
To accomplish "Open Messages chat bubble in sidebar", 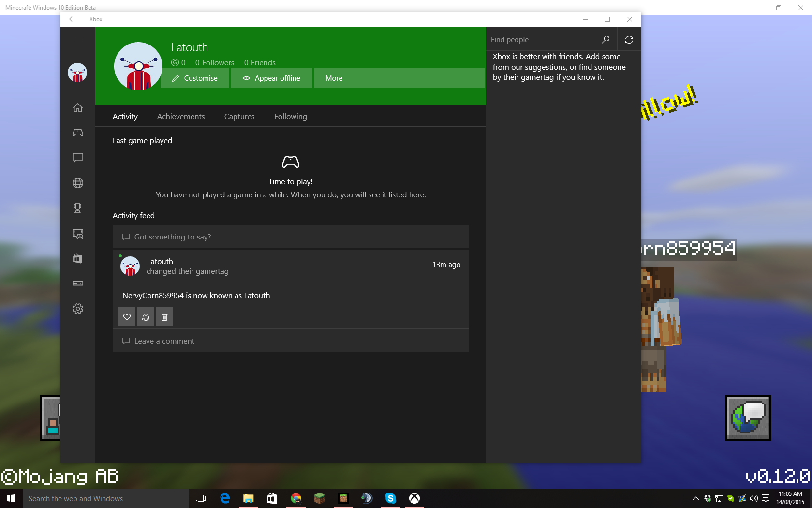I will click(x=78, y=158).
